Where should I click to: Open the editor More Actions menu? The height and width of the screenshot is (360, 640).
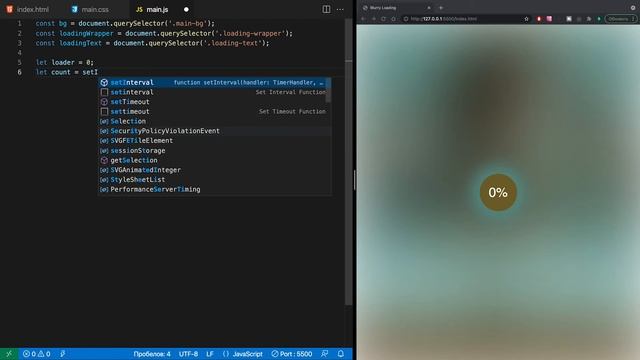pos(340,9)
